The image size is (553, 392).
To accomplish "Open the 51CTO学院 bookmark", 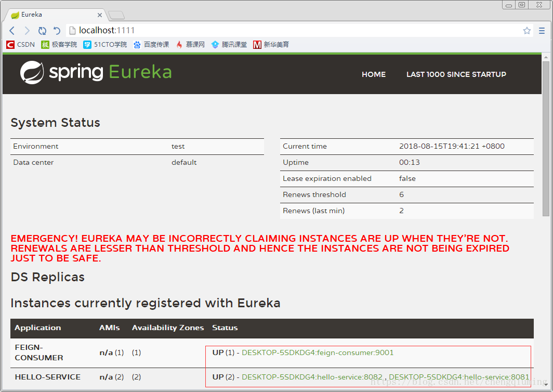I will tap(105, 45).
